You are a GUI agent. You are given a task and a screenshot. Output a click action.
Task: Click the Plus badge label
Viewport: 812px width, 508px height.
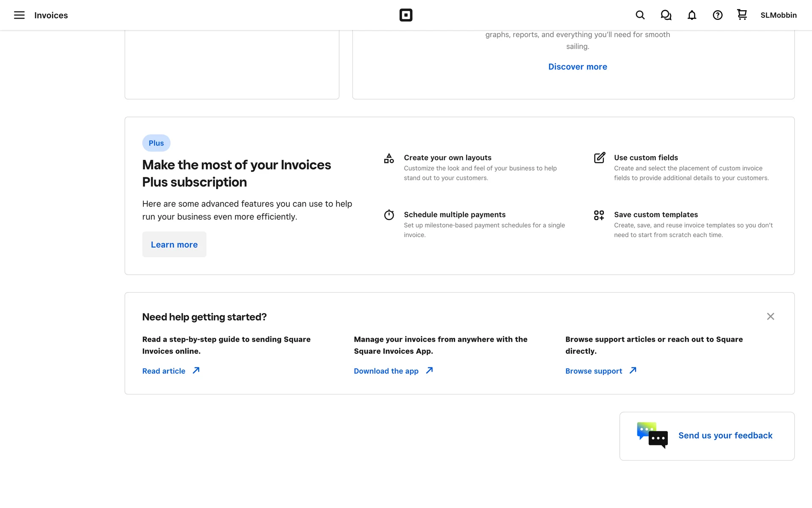(156, 143)
